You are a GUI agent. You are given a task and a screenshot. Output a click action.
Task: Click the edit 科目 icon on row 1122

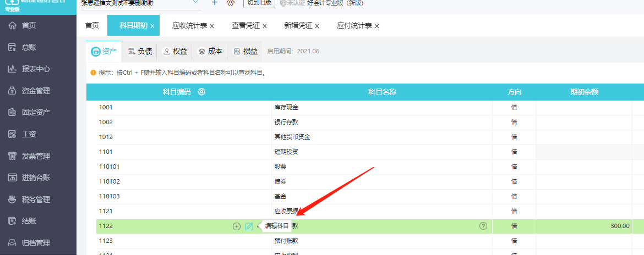click(x=249, y=226)
